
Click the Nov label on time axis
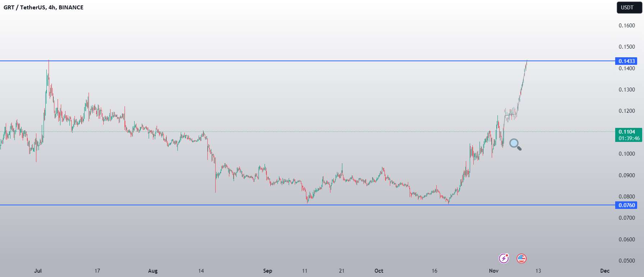point(494,271)
